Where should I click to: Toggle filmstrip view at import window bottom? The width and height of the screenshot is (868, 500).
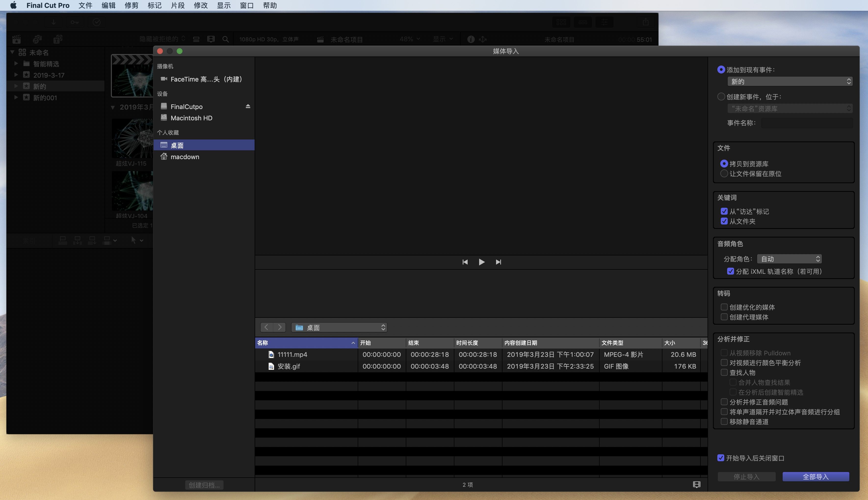point(697,485)
